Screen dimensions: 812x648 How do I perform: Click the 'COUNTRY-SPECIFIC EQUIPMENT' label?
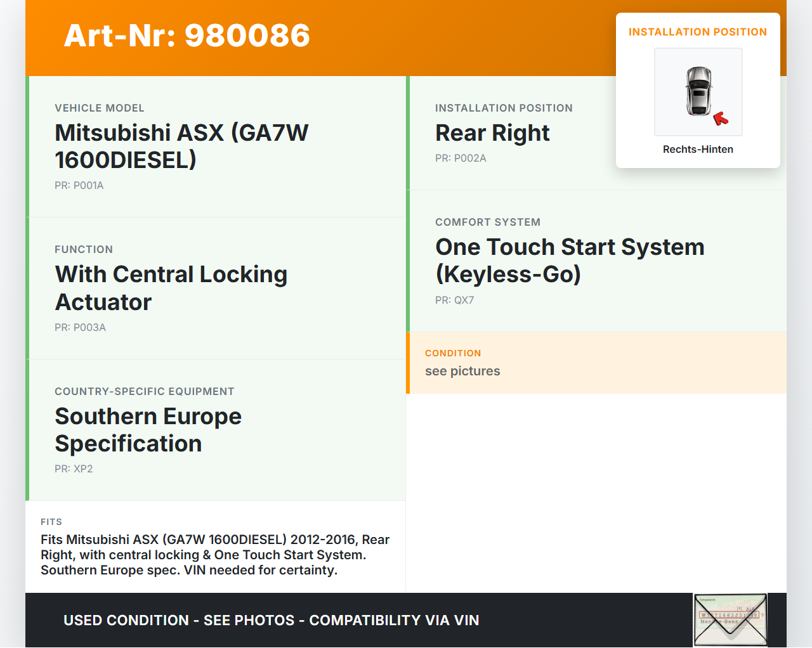(x=145, y=391)
